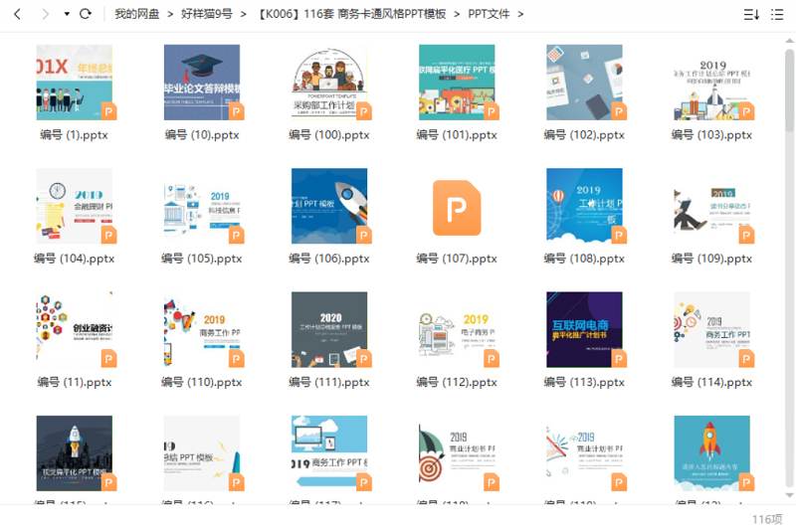
Task: Click the forward navigation arrow
Action: pos(45,14)
